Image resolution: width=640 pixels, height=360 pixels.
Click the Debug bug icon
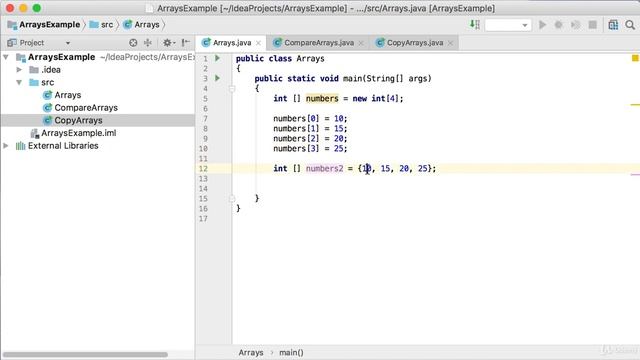point(558,25)
